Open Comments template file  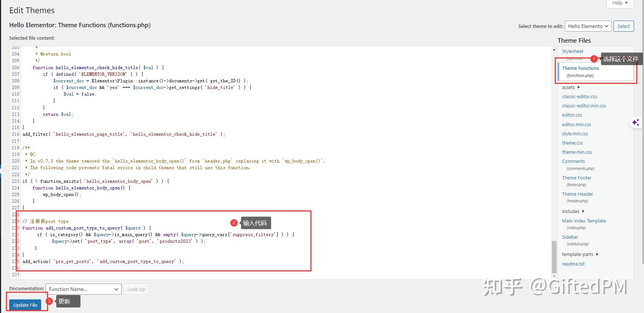573,161
